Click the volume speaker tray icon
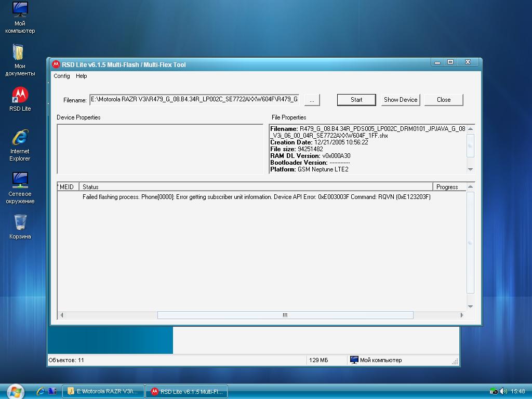This screenshot has height=399, width=532. pyautogui.click(x=503, y=392)
